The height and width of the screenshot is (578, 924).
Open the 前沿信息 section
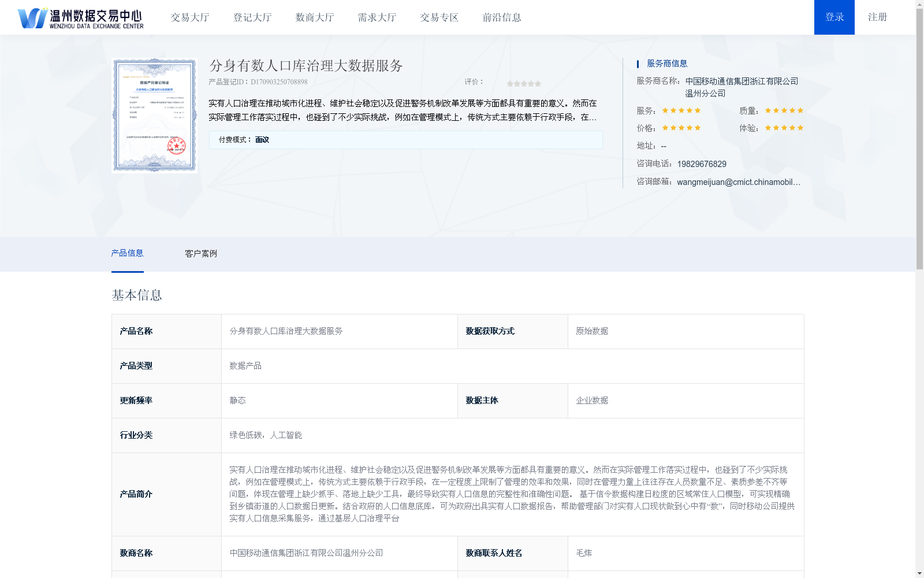502,17
